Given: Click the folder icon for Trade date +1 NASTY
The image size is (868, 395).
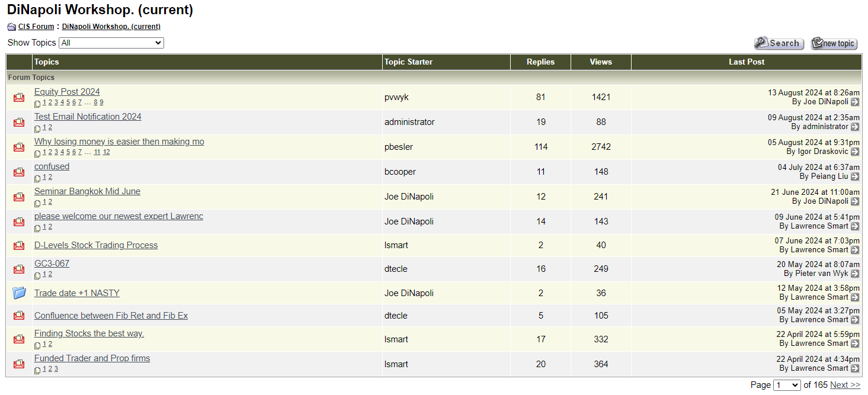Looking at the screenshot, I should pos(19,293).
